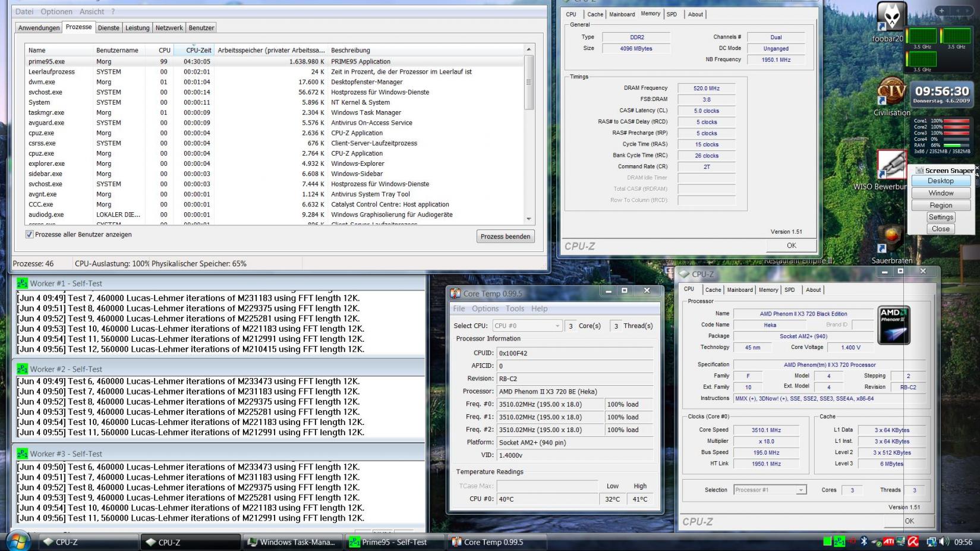Screen dimensions: 980x551
Task: Open the Datei menu in Task Manager
Action: 24,11
